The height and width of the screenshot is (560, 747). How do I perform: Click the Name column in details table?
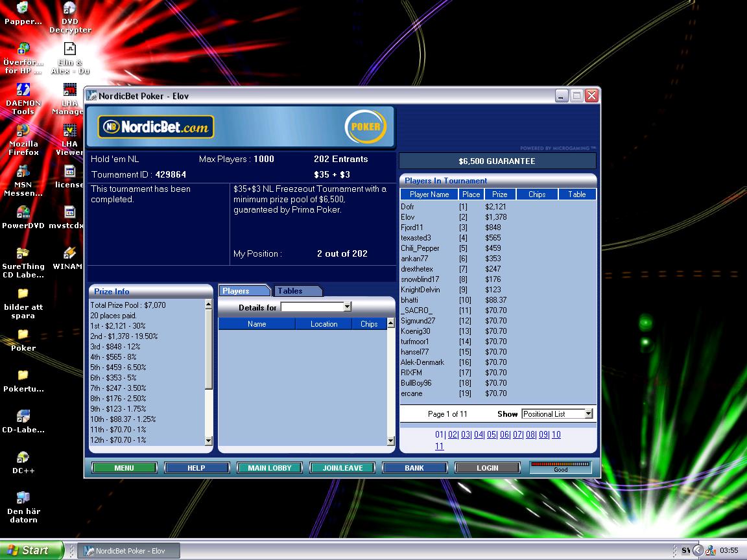click(x=257, y=324)
